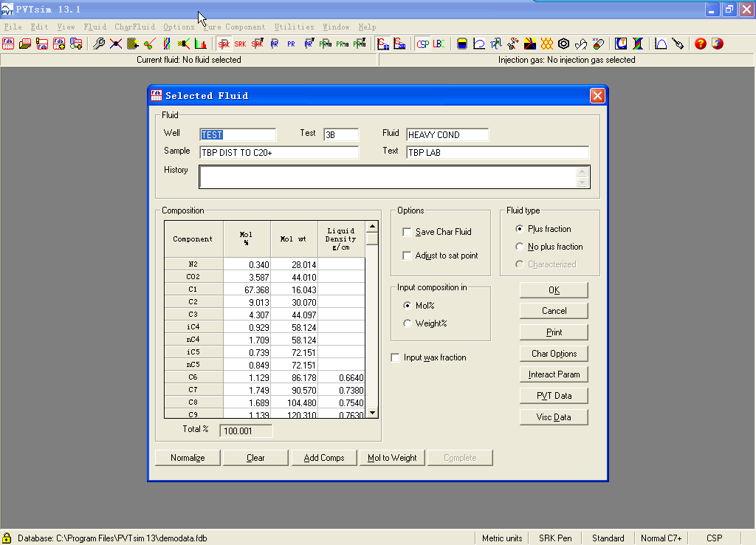Viewport: 756px width, 545px height.
Task: Click the Mol to Weight button
Action: [392, 458]
